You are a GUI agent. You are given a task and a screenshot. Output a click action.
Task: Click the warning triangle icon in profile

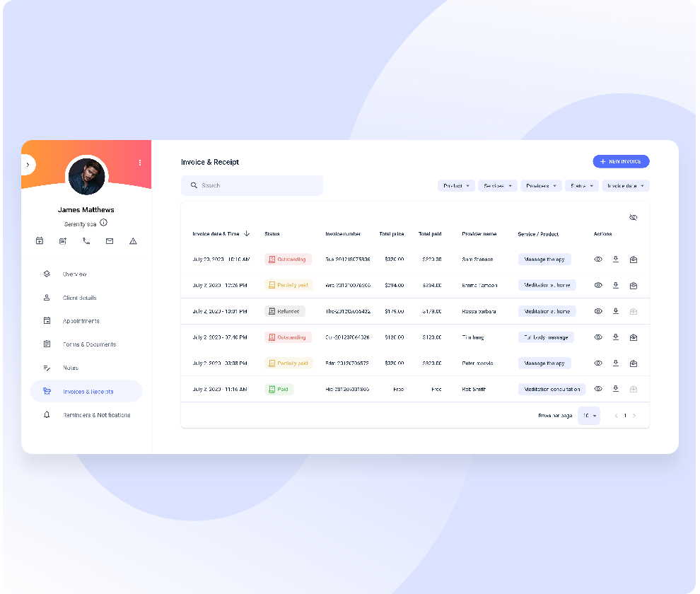[133, 241]
